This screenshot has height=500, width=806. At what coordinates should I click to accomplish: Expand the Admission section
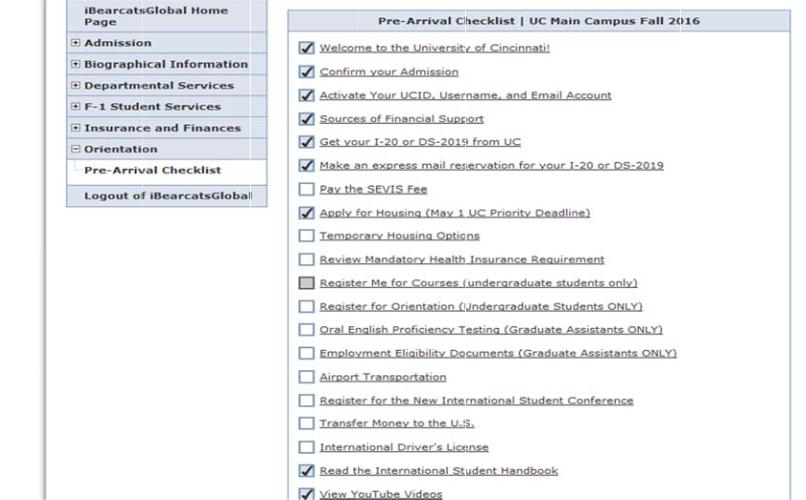click(x=76, y=43)
